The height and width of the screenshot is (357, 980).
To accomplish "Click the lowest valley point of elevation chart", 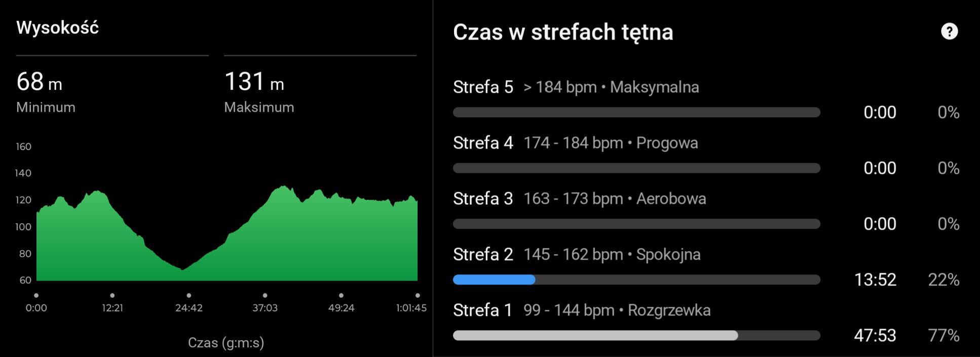I will [183, 269].
